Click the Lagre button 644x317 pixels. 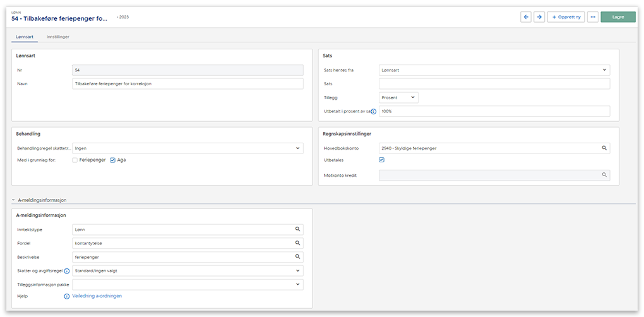(617, 17)
